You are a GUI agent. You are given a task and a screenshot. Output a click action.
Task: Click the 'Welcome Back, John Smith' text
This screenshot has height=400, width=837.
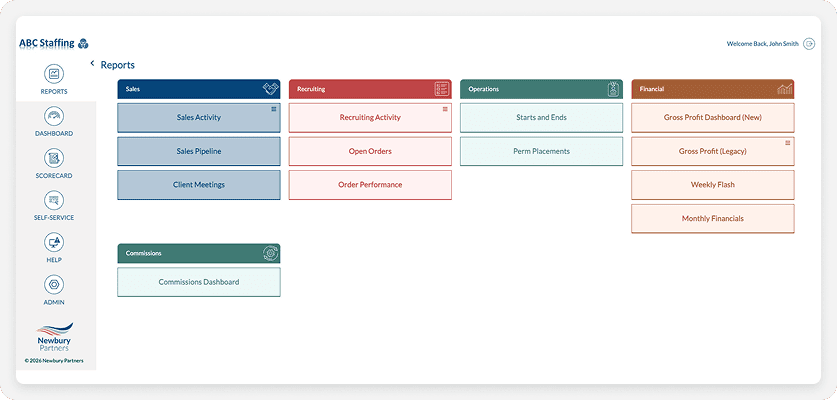click(x=762, y=44)
